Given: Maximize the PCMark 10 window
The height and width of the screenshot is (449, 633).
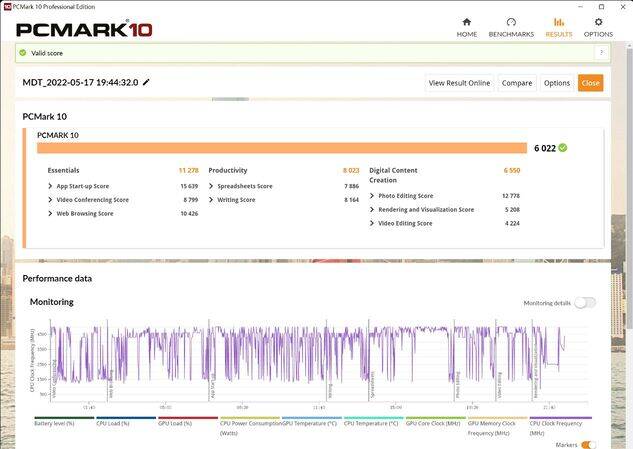Looking at the screenshot, I should click(602, 6).
